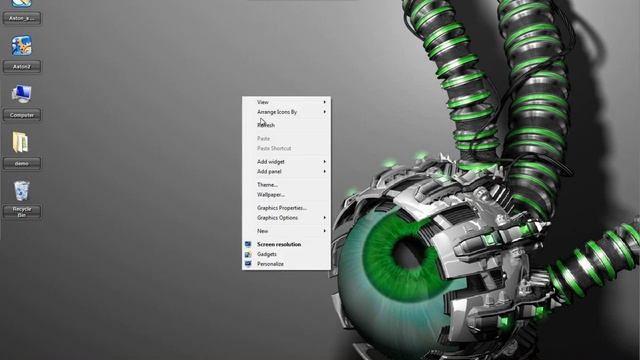
Task: Open the demo folder icon
Action: pyautogui.click(x=20, y=142)
